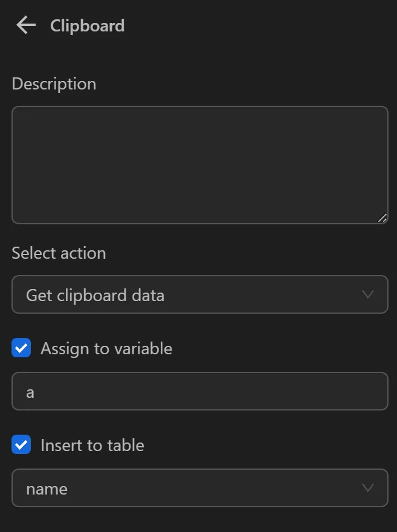Click the blue checkmark beside Insert to table
Viewport: 397px width, 532px height.
[21, 444]
